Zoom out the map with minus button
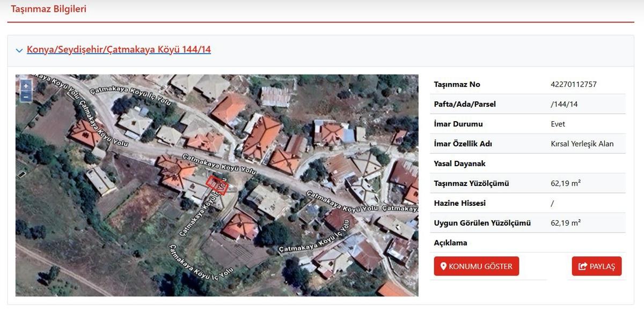644x312 pixels. coord(25,96)
